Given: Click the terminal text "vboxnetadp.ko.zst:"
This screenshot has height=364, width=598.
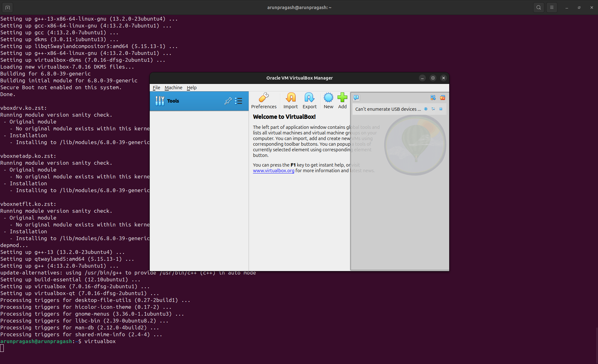Looking at the screenshot, I should pos(28,156).
